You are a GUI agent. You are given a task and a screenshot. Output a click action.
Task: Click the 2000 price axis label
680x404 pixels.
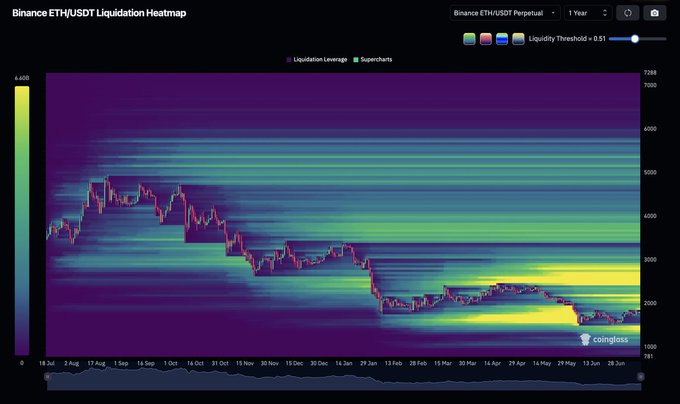[650, 303]
